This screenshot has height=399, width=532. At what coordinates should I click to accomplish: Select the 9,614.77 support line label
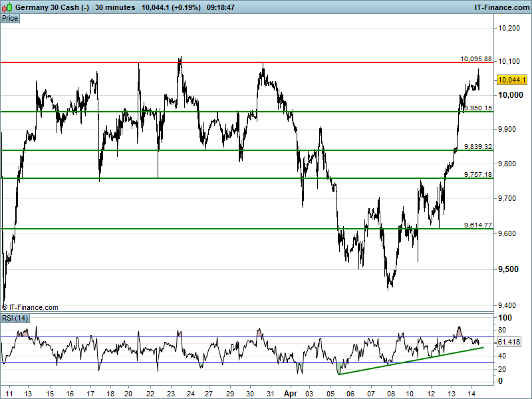click(477, 225)
